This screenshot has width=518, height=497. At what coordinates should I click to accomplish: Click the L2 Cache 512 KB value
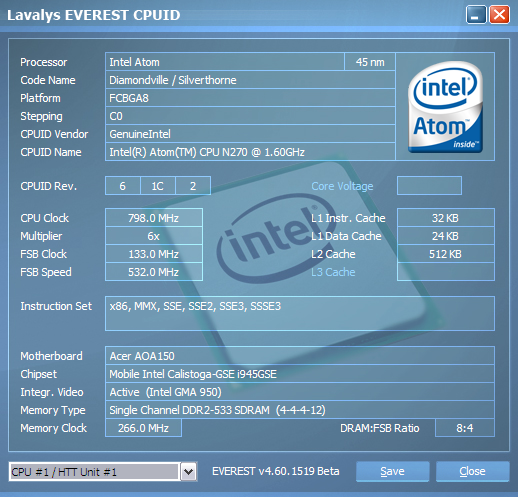click(x=446, y=254)
